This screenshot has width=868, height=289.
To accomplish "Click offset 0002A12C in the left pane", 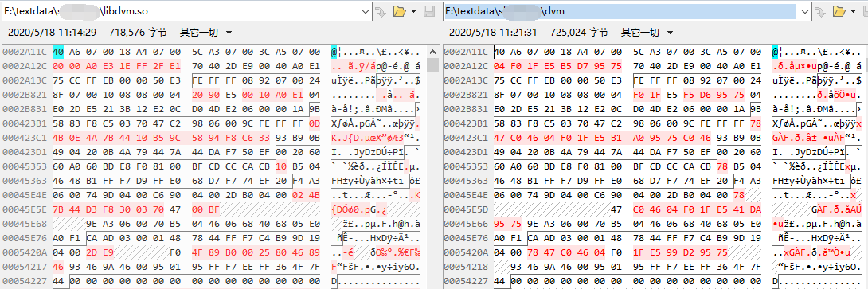I will pos(25,66).
